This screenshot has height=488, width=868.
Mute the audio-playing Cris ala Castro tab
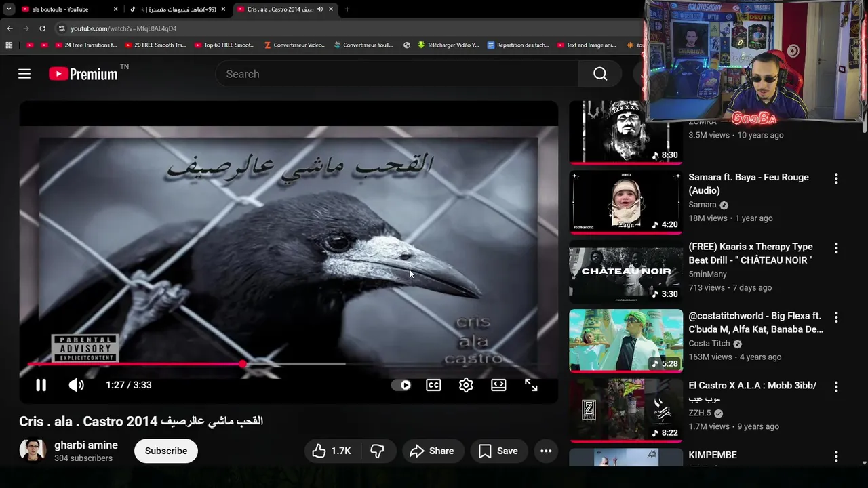click(x=319, y=9)
